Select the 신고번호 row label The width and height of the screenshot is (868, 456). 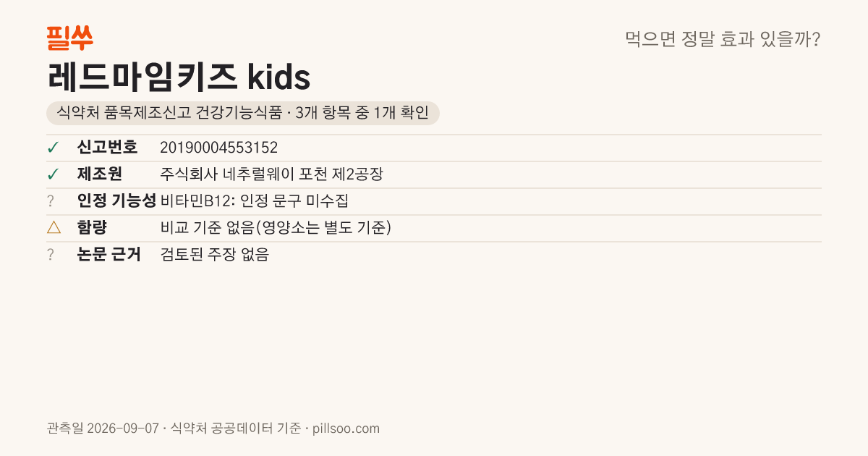[107, 148]
